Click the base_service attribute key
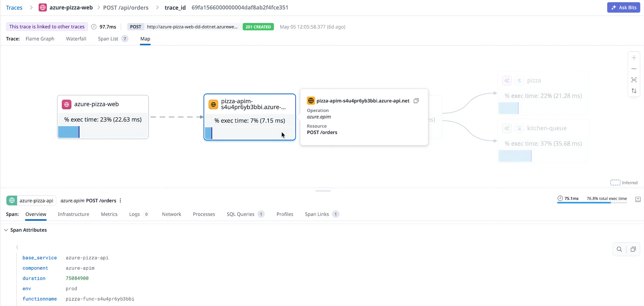Screen dimensions: 644x306 39,258
